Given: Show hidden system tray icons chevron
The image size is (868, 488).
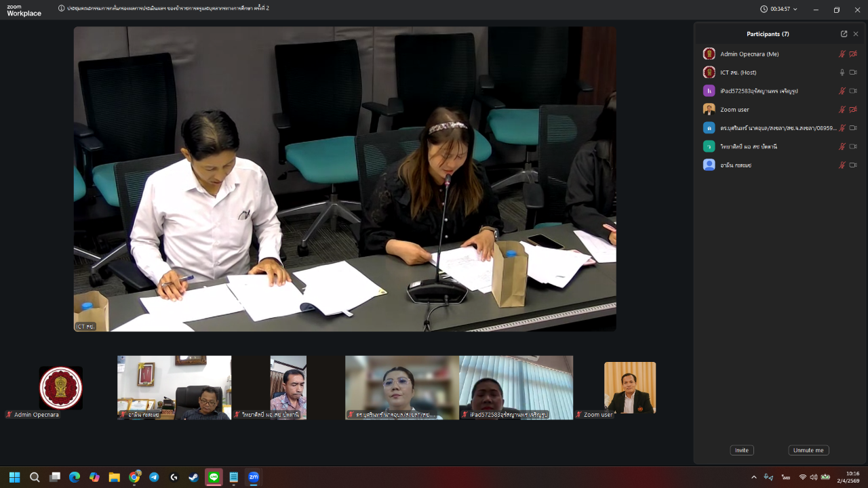Looking at the screenshot, I should [x=753, y=477].
